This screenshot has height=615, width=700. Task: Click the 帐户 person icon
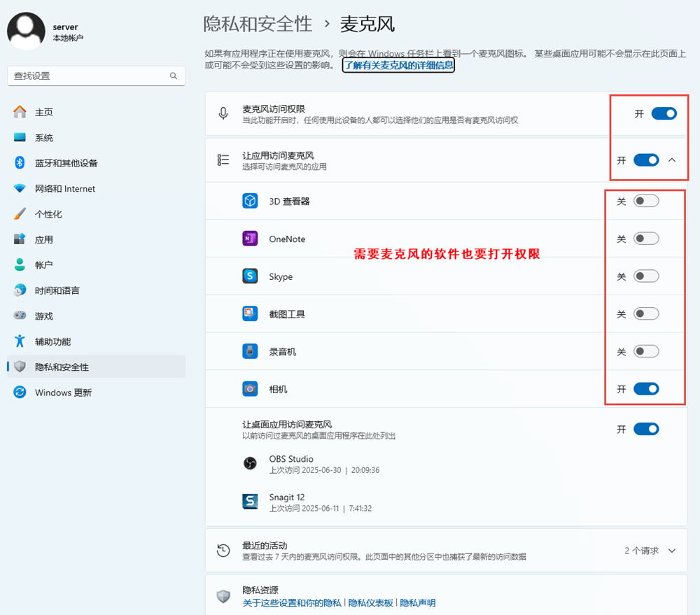(x=20, y=264)
